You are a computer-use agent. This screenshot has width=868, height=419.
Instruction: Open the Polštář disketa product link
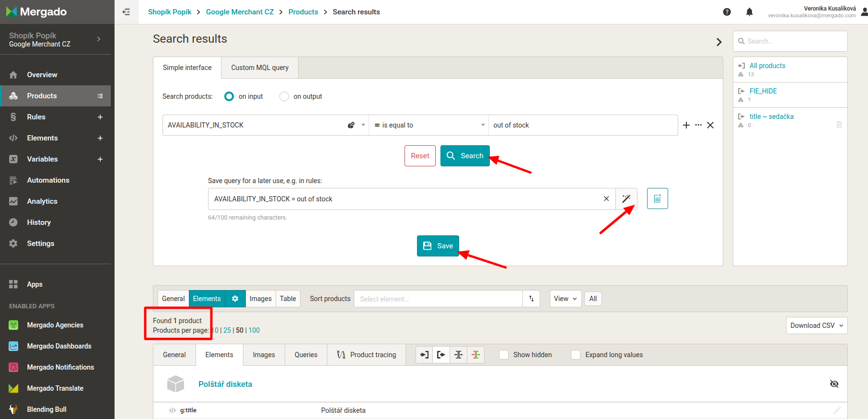pyautogui.click(x=225, y=384)
